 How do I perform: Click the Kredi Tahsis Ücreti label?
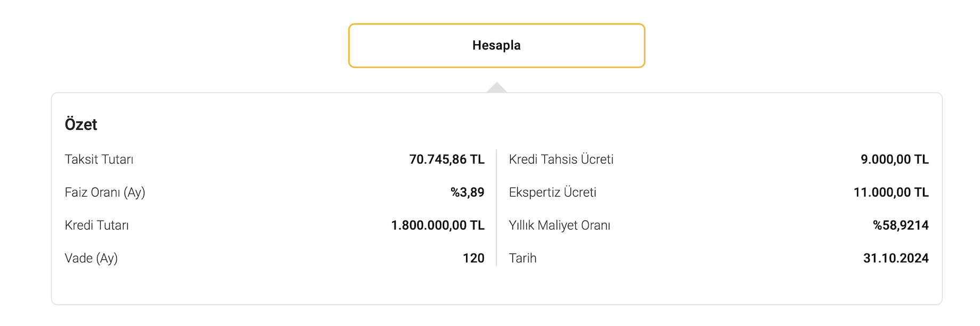click(x=561, y=159)
